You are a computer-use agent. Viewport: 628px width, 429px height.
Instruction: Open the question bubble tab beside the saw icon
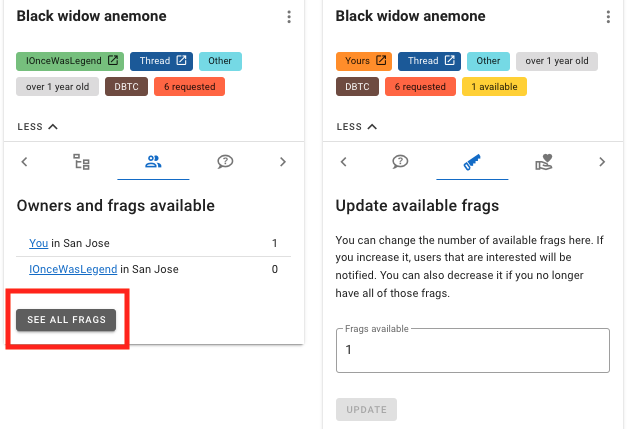click(400, 161)
